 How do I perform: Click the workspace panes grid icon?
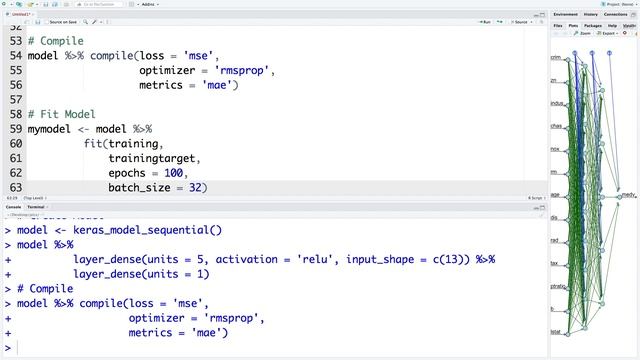click(131, 4)
